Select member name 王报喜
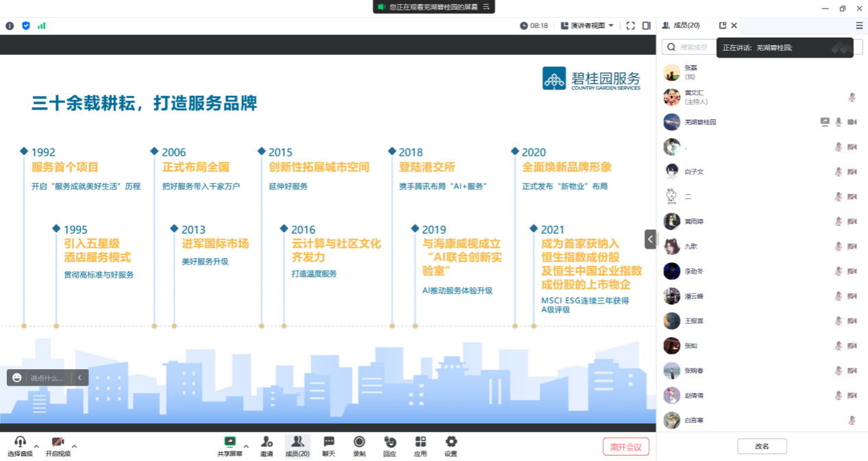The image size is (868, 461). [694, 321]
